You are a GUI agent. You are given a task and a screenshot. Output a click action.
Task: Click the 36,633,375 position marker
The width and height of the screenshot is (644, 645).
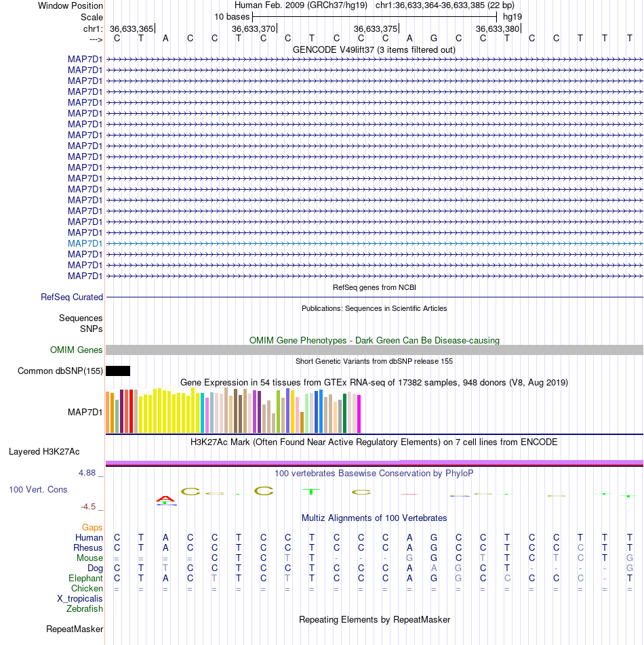(376, 28)
